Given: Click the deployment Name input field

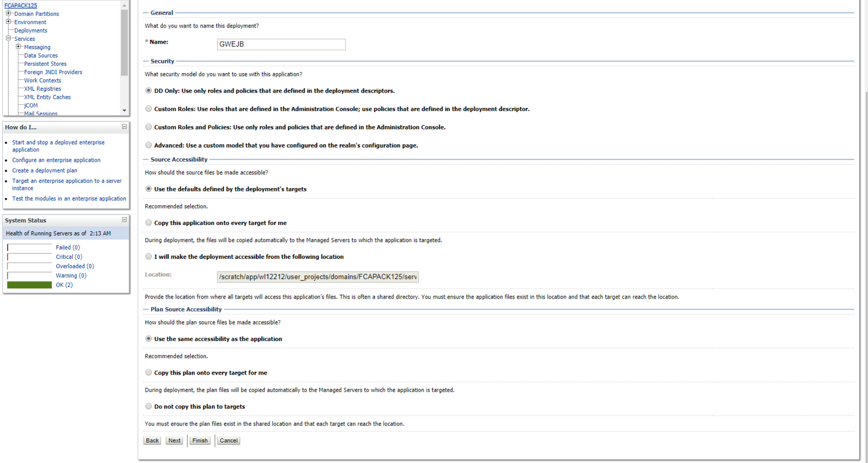Looking at the screenshot, I should click(281, 44).
